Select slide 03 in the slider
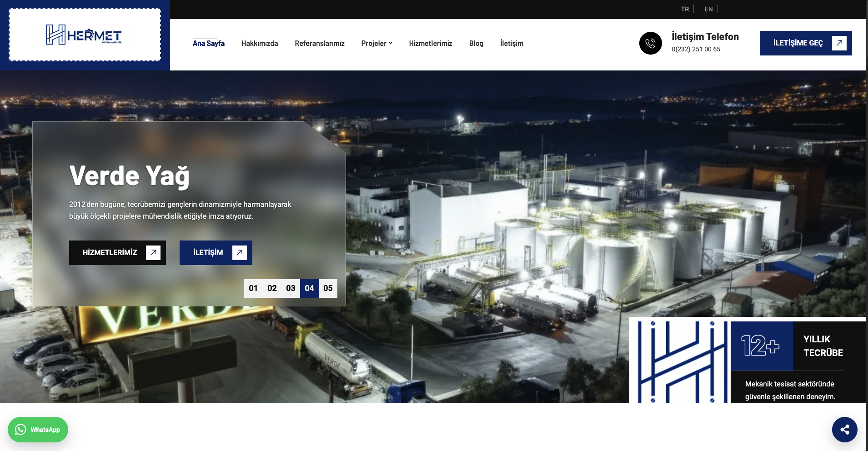The width and height of the screenshot is (868, 451). 291,288
